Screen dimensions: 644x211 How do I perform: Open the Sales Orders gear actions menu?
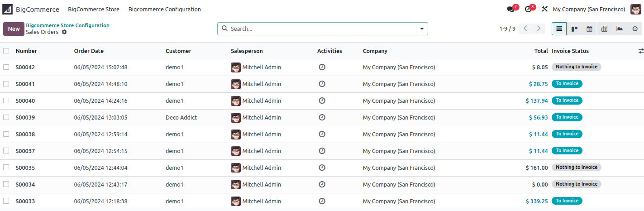coord(64,32)
